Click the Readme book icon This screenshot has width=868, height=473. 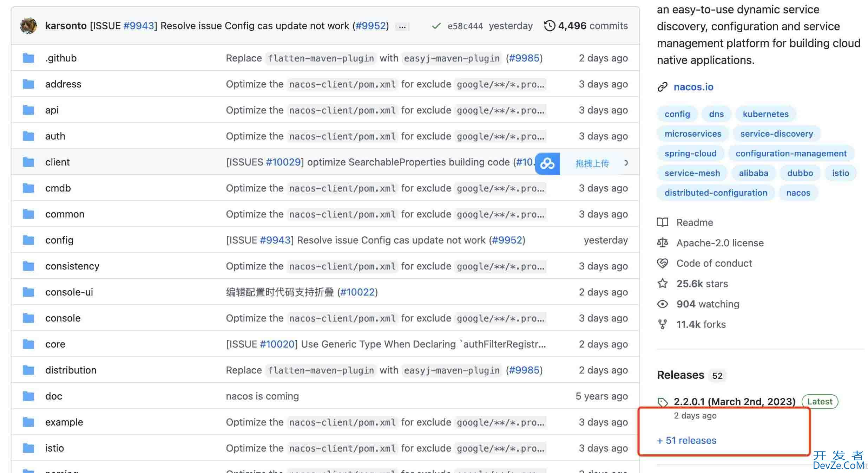pyautogui.click(x=663, y=222)
